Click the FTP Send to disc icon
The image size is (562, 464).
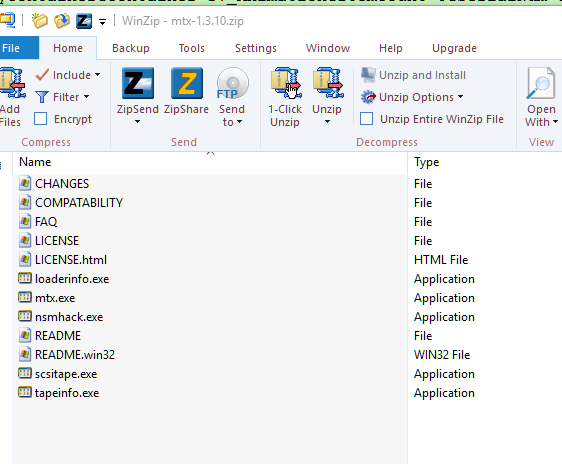click(x=232, y=83)
